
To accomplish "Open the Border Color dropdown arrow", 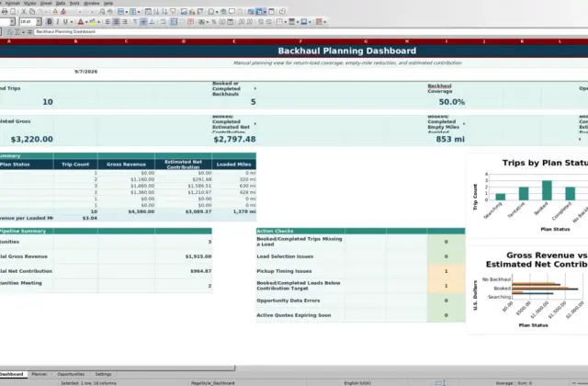I will [310, 22].
